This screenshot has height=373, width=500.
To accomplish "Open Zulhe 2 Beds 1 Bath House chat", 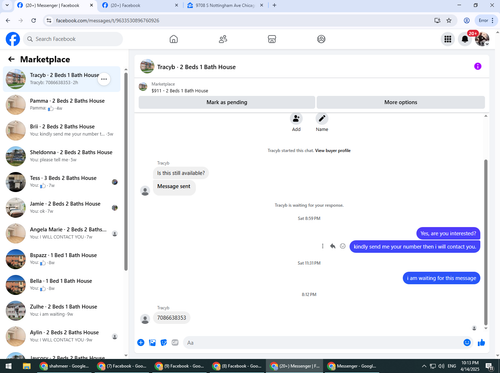I will [x=62, y=310].
